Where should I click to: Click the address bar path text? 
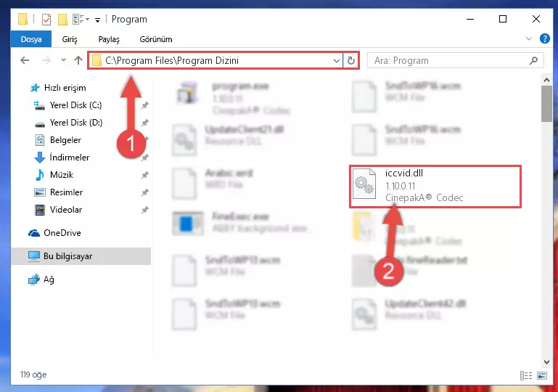coord(172,60)
